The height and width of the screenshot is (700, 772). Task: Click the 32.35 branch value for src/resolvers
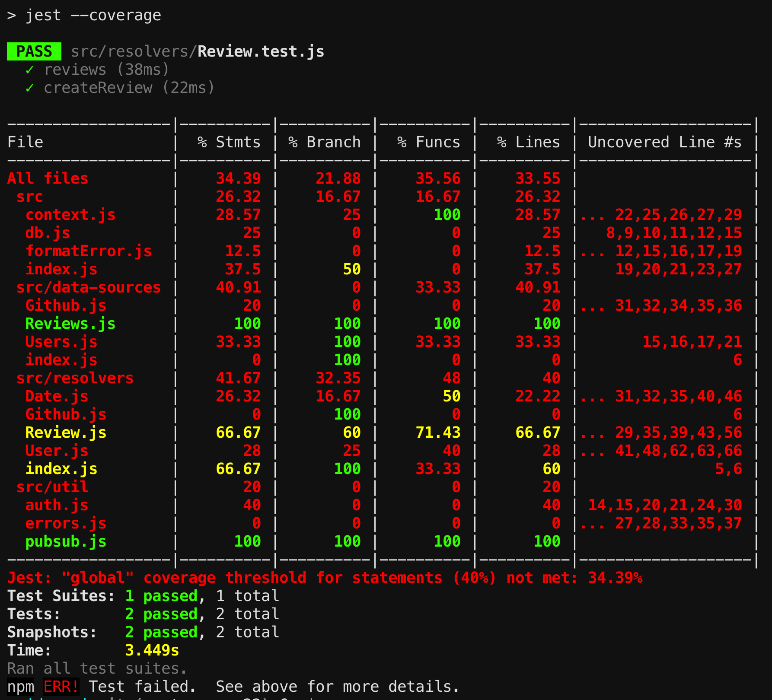[x=338, y=378]
